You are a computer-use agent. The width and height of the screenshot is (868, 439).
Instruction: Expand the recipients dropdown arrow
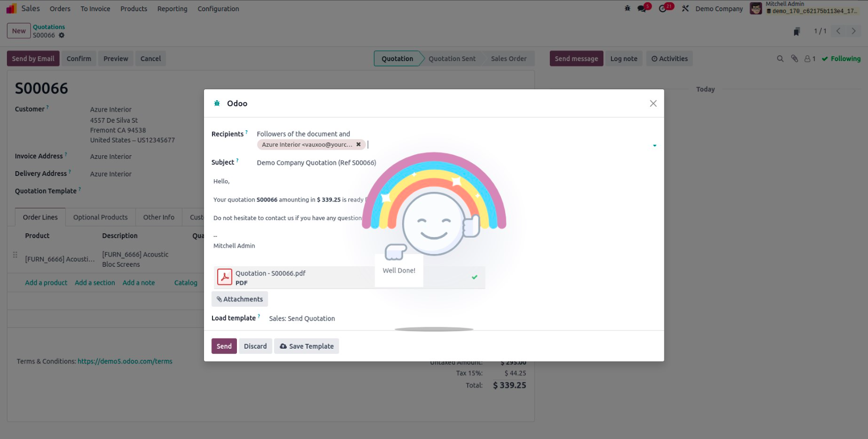point(654,146)
